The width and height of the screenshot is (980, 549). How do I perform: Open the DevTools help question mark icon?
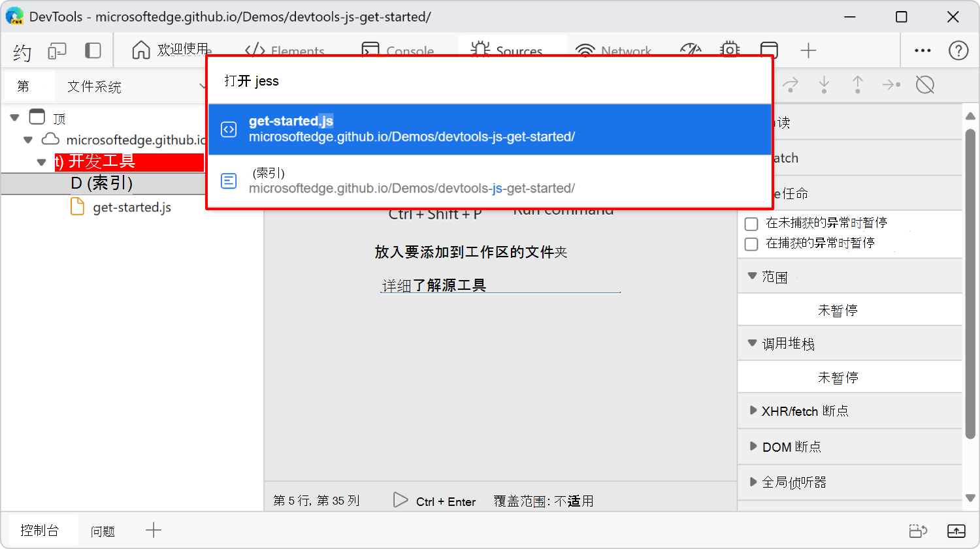pyautogui.click(x=958, y=50)
